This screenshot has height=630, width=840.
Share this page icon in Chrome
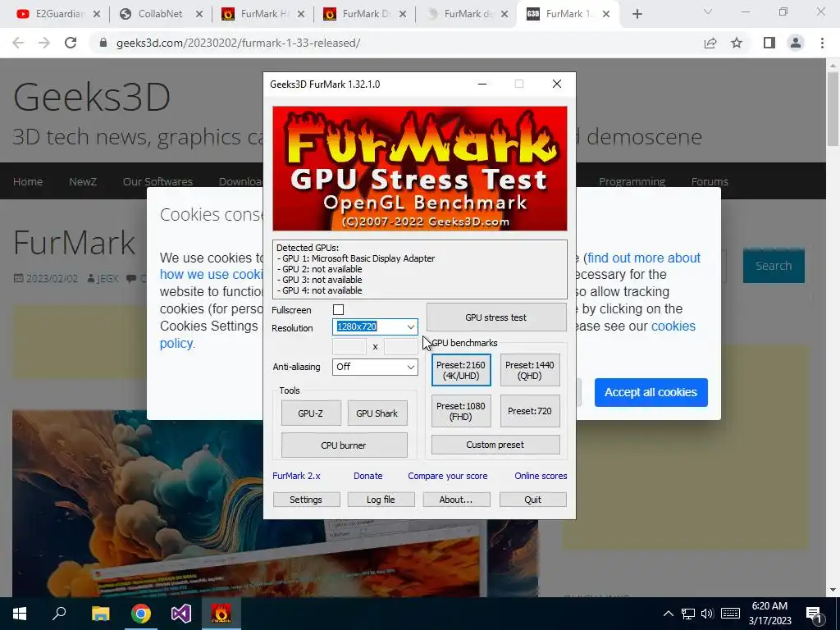coord(710,43)
